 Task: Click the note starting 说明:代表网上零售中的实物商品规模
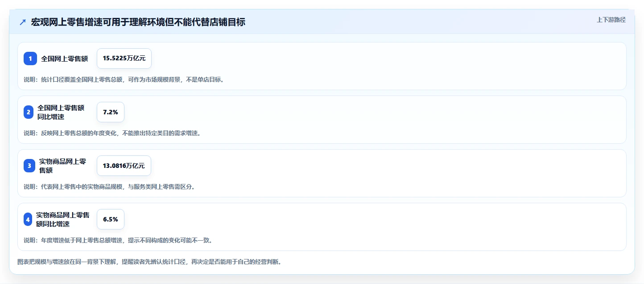click(109, 187)
